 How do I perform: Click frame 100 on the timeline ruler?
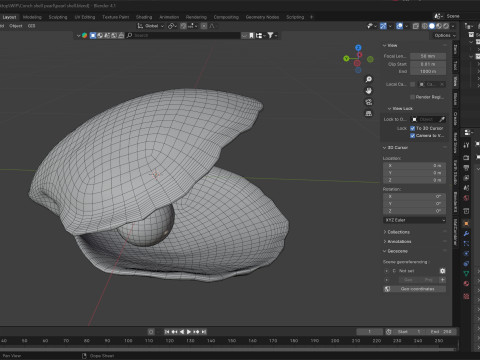[128, 341]
